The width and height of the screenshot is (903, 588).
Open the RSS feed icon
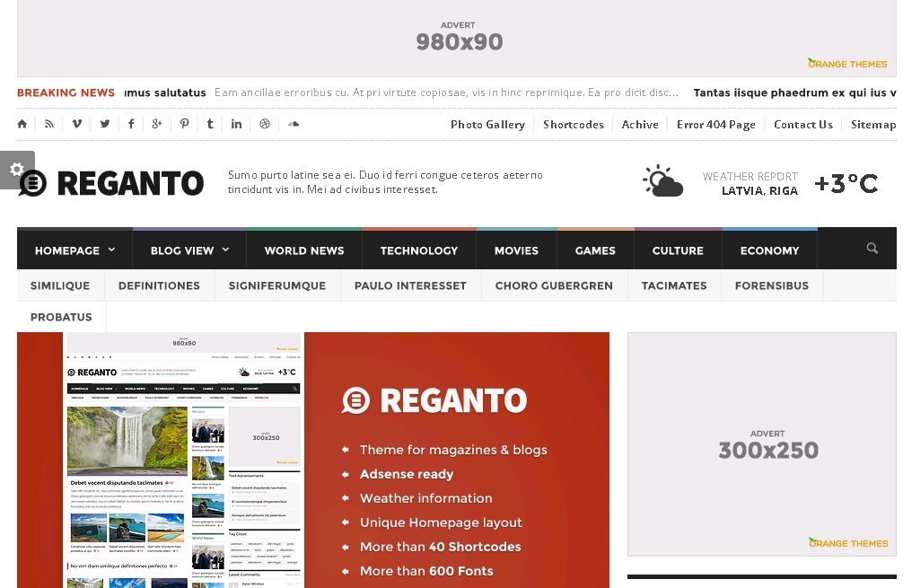coord(49,124)
